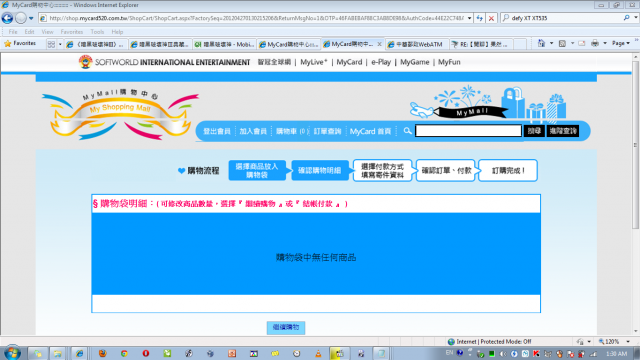640x360 pixels.
Task: Open the Tools menu
Action: click(x=97, y=32)
